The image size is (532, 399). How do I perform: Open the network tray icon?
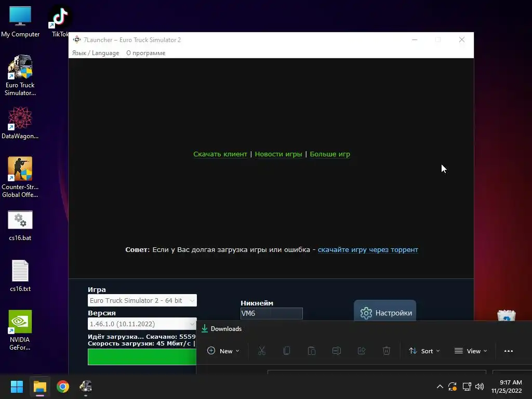coord(467,387)
